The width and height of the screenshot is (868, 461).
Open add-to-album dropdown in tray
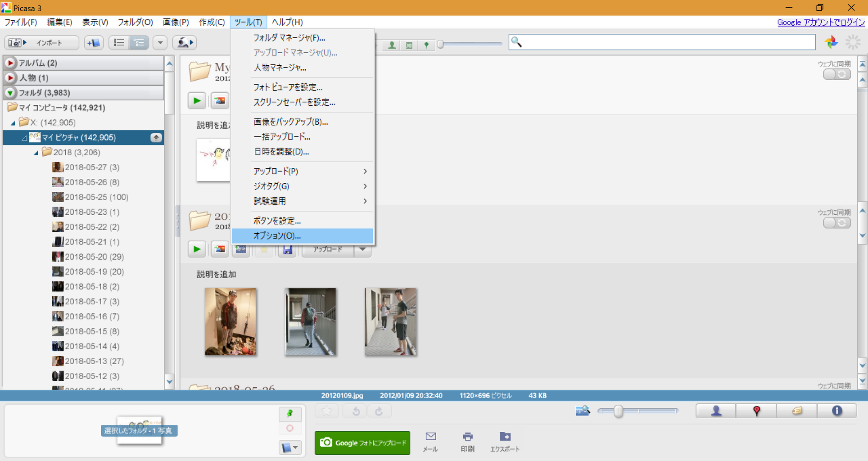(290, 447)
